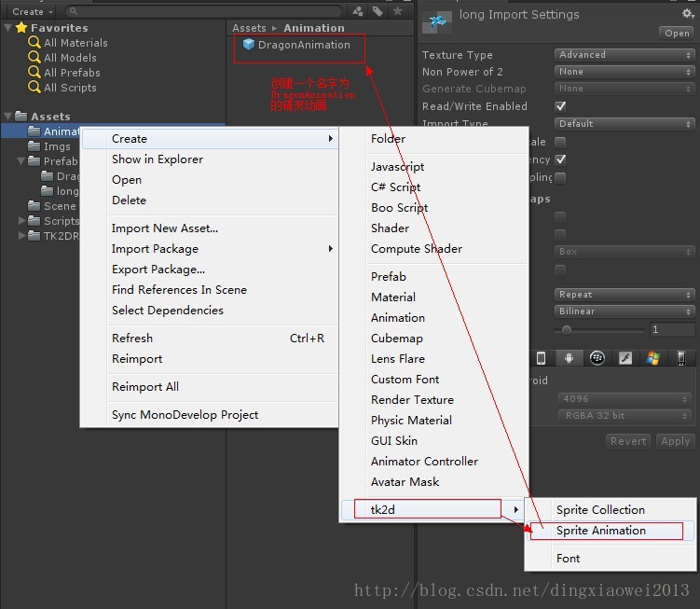Click the All Models search icon
The image size is (700, 609).
coord(34,57)
